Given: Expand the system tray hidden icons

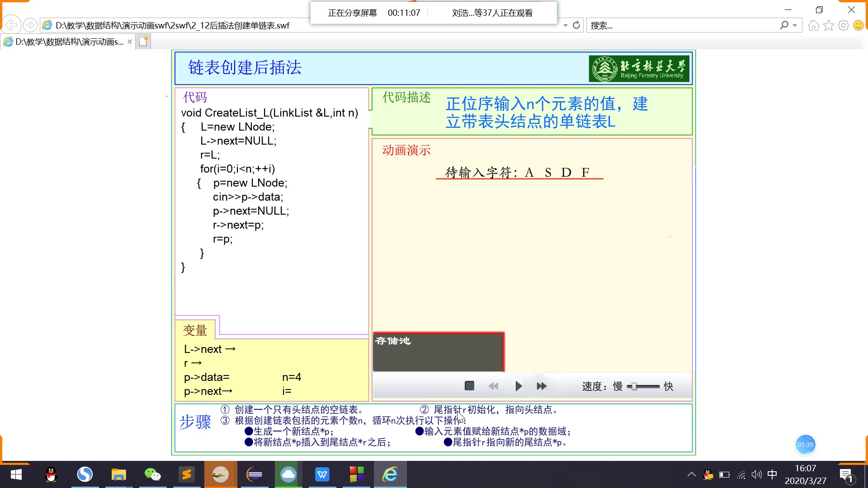Looking at the screenshot, I should [691, 474].
